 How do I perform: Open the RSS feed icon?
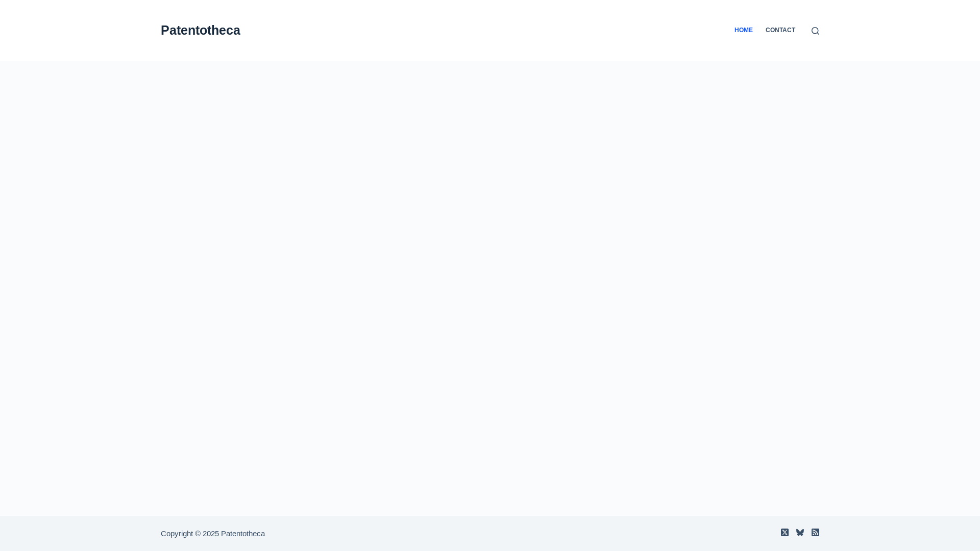(x=815, y=532)
